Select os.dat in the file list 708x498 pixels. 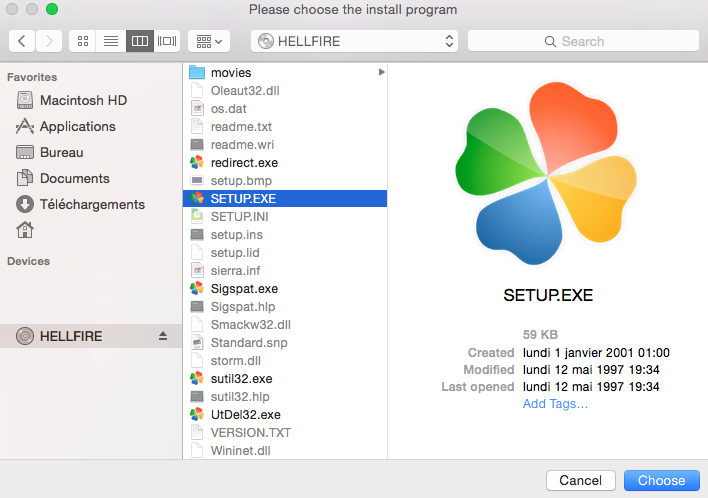pyautogui.click(x=285, y=109)
